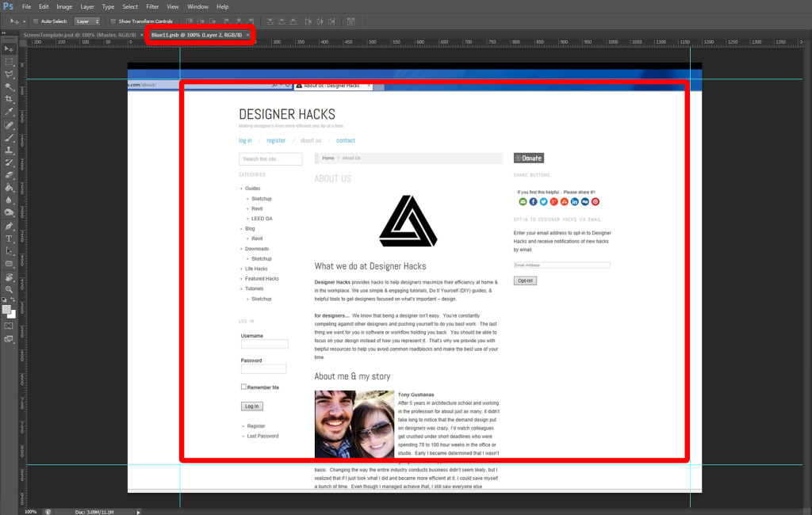Toggle Quick Mask mode
Viewport: 812px width, 515px height.
click(x=9, y=326)
